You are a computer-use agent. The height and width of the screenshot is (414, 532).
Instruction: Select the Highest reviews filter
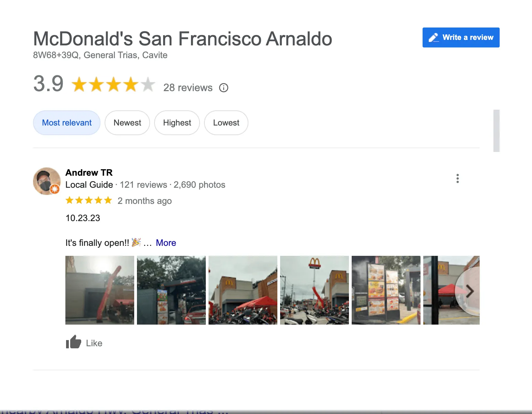(x=177, y=123)
